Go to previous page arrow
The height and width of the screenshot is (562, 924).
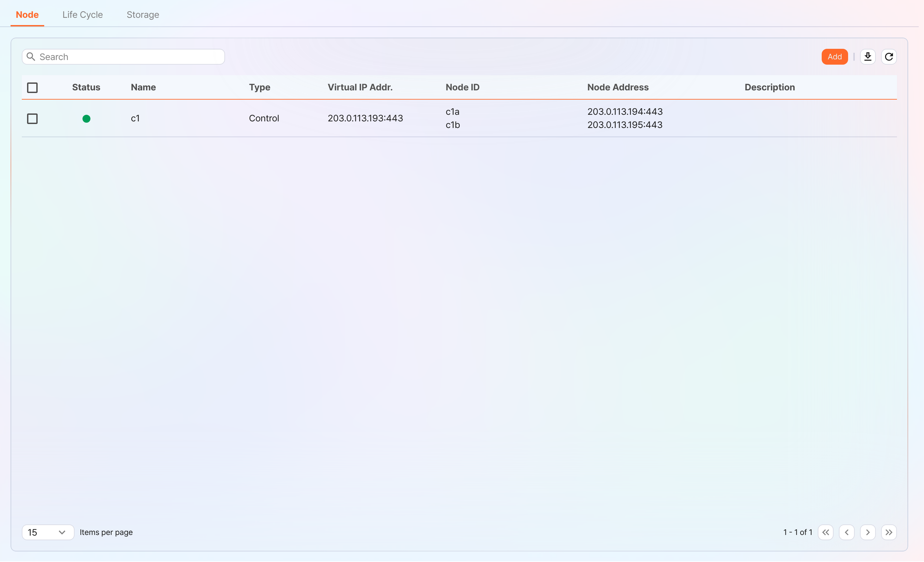coord(847,532)
